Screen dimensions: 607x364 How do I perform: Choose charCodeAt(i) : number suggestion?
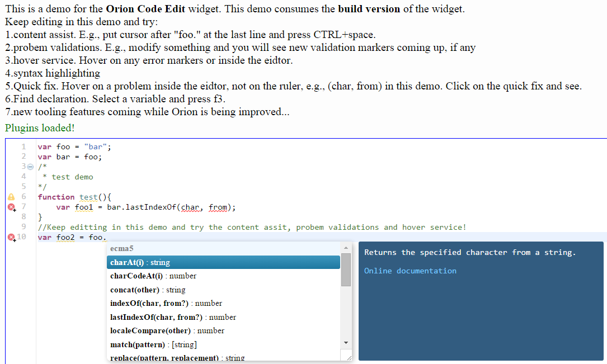223,276
